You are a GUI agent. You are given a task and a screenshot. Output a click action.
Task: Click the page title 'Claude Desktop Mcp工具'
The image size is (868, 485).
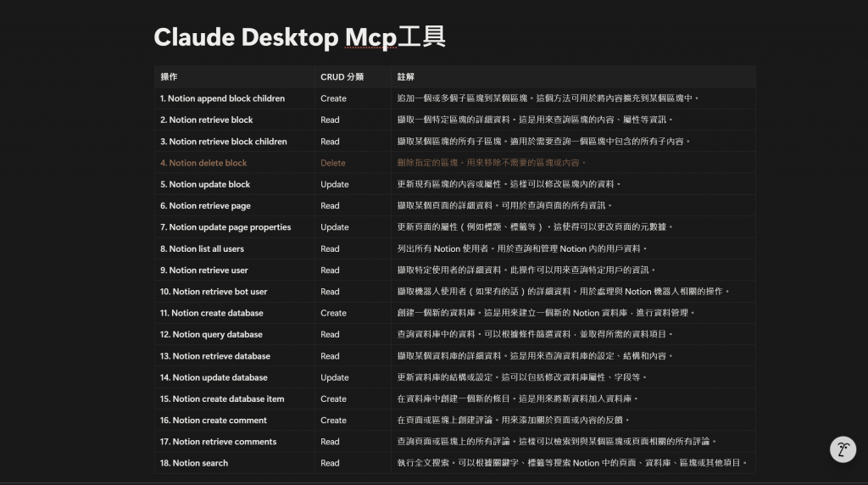pos(299,37)
